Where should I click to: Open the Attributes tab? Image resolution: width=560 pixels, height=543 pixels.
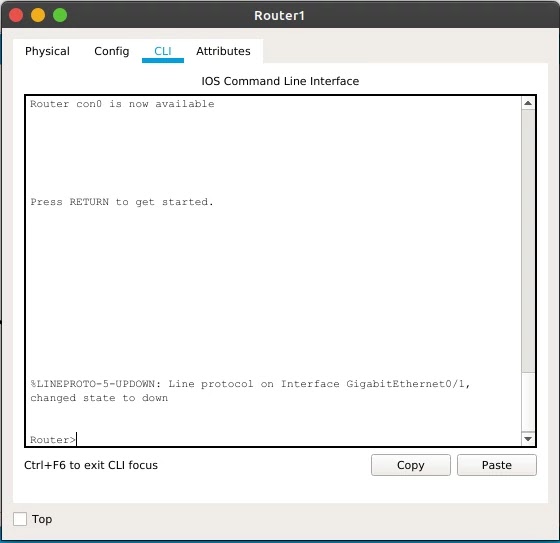[223, 51]
